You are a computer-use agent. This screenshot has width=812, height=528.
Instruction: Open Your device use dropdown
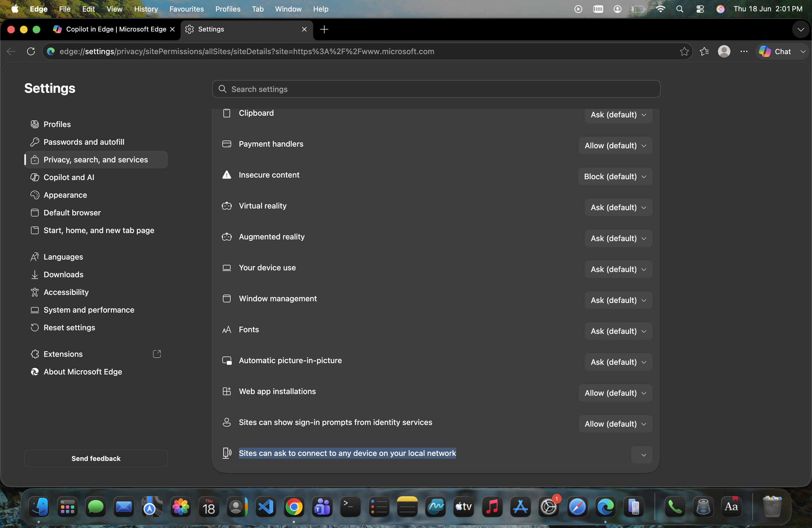pos(618,270)
